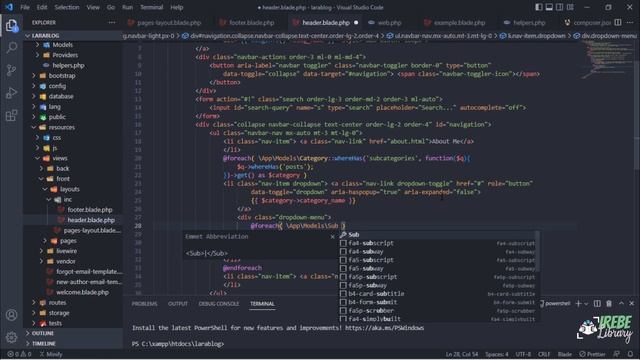Click Explorer more actions ellipsis
This screenshot has height=360, width=640.
[112, 22]
